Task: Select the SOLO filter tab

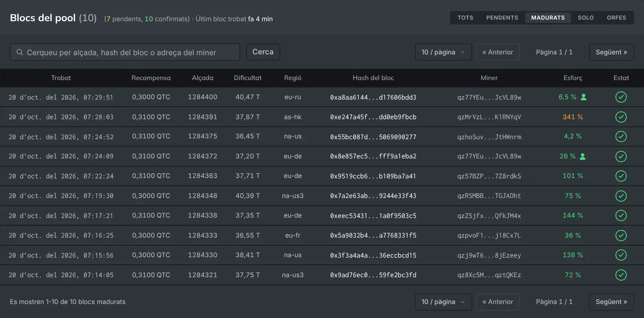Action: (x=586, y=18)
